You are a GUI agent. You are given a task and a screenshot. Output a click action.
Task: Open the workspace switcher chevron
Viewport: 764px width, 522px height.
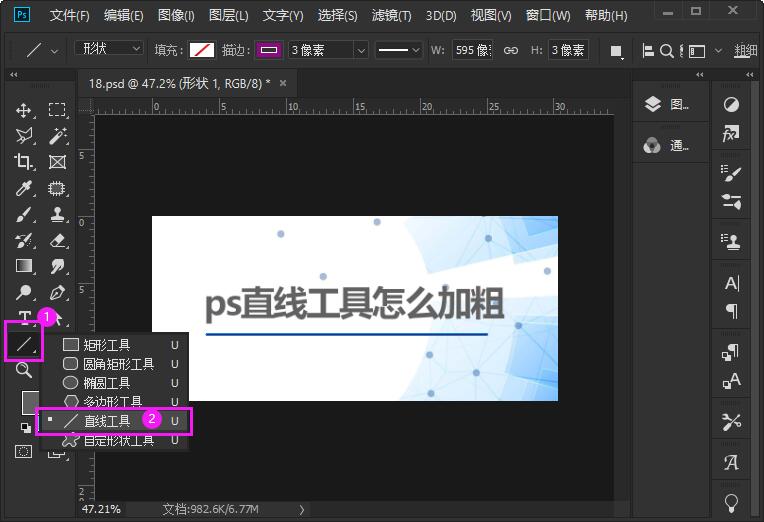click(x=718, y=51)
